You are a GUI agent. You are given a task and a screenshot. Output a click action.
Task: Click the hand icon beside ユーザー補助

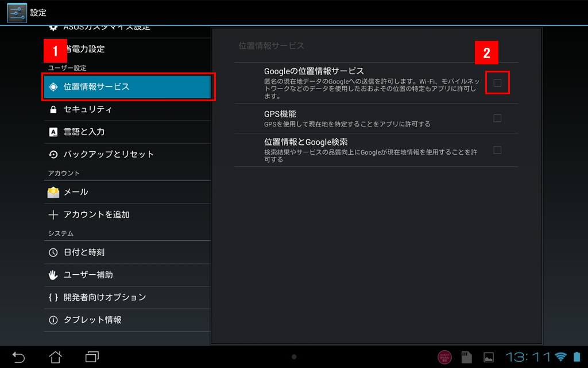click(53, 275)
